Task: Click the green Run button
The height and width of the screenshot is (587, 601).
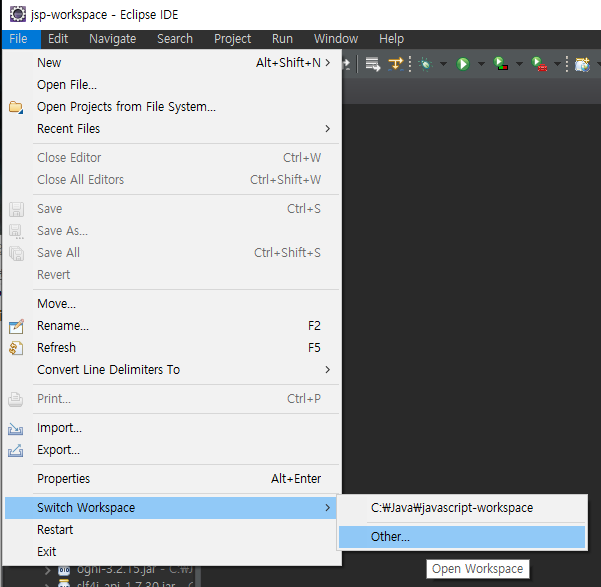Action: click(463, 64)
